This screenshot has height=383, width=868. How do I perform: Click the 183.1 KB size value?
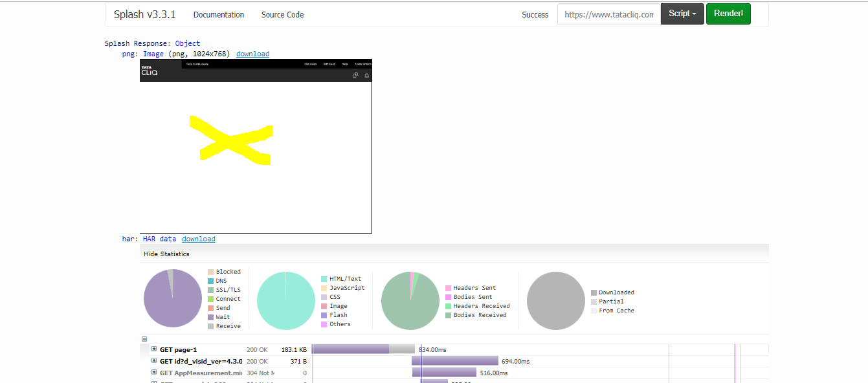pos(294,349)
